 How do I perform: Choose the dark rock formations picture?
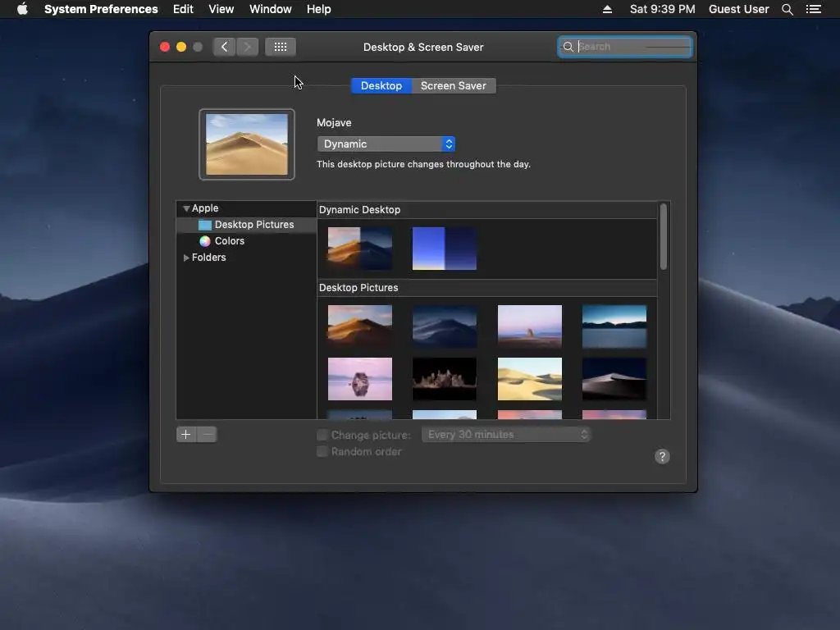pos(445,379)
